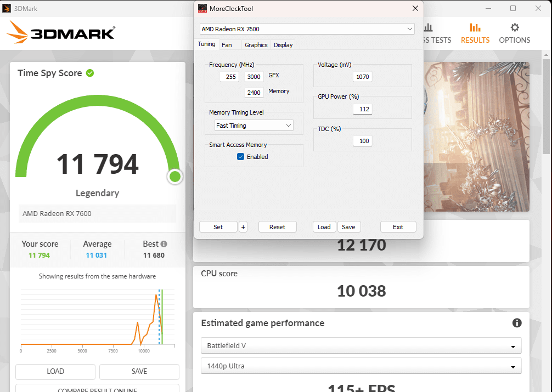Click the Best score value 11 680
Screen dimensions: 552x392
click(x=154, y=255)
